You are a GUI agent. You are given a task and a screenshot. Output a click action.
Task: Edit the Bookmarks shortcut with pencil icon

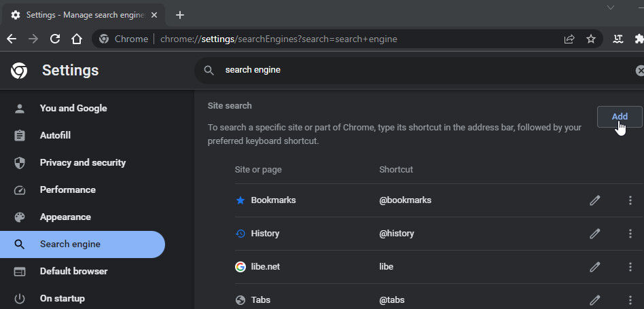pos(594,200)
